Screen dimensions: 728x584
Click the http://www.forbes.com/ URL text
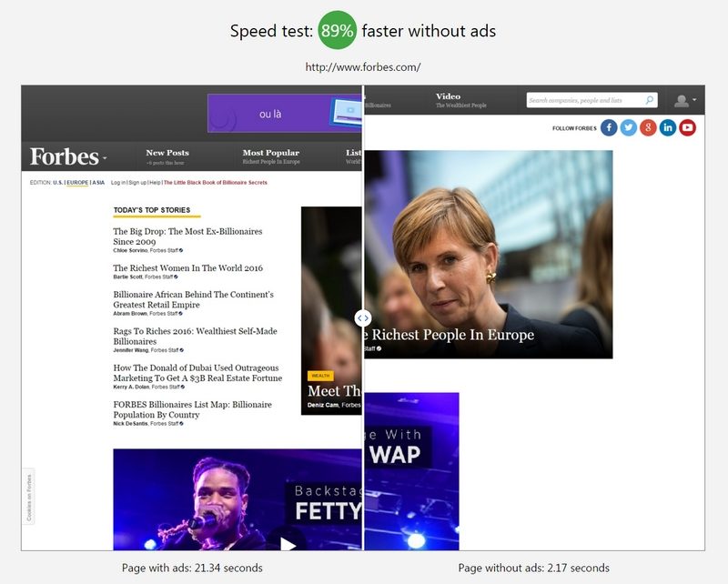point(363,67)
